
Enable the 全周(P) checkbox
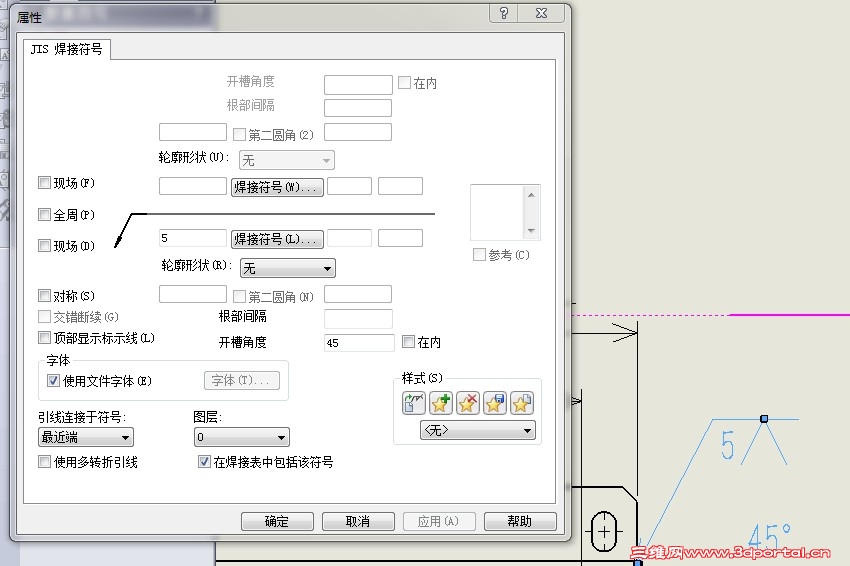point(44,215)
